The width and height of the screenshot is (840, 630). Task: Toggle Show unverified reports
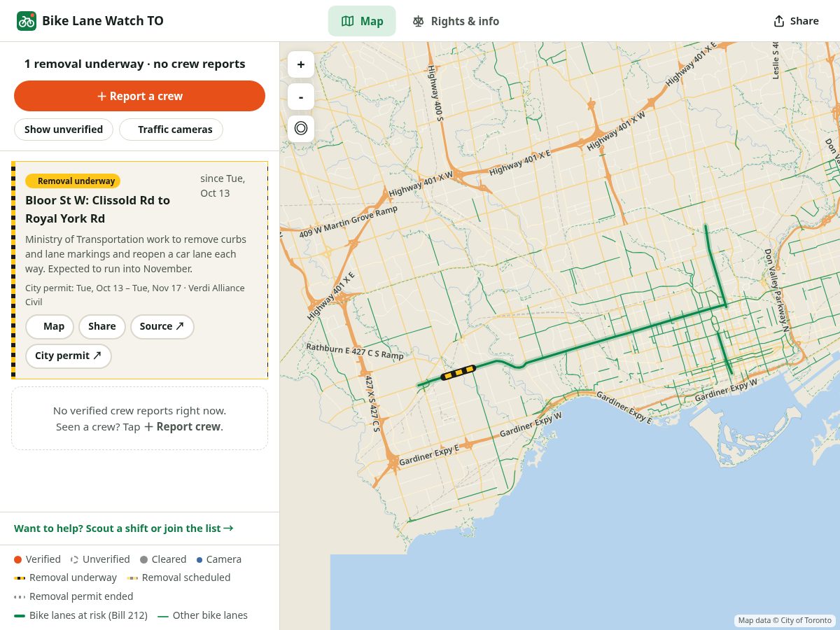click(x=64, y=129)
